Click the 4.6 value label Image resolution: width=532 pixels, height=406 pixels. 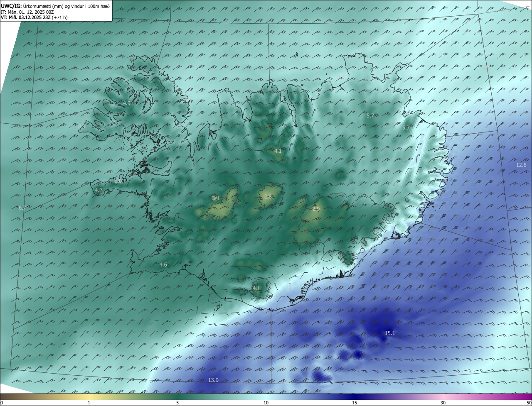163,265
